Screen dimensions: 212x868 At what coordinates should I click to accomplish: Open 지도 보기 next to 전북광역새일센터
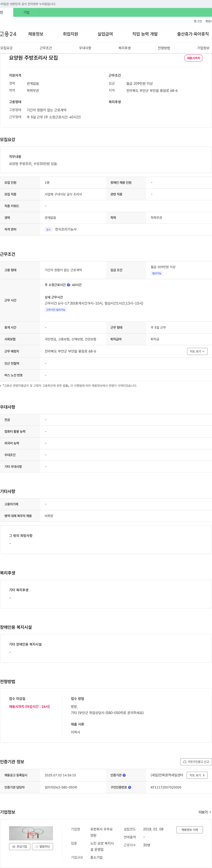click(197, 775)
